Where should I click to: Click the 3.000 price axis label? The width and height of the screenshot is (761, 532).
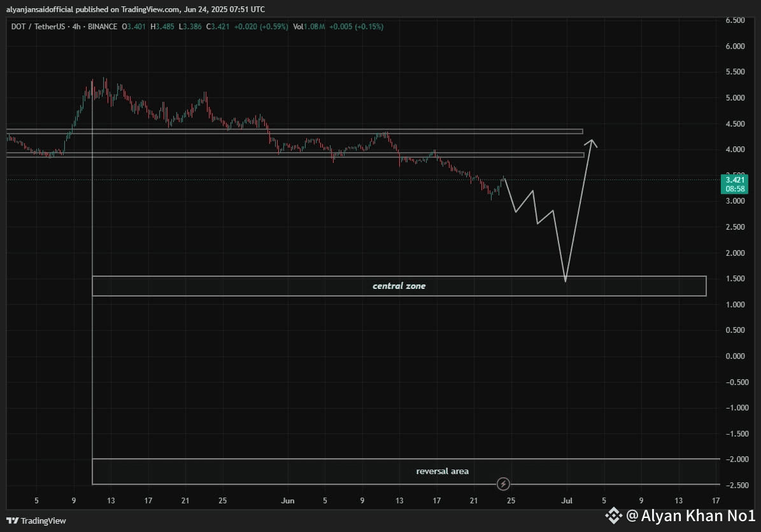tap(736, 201)
